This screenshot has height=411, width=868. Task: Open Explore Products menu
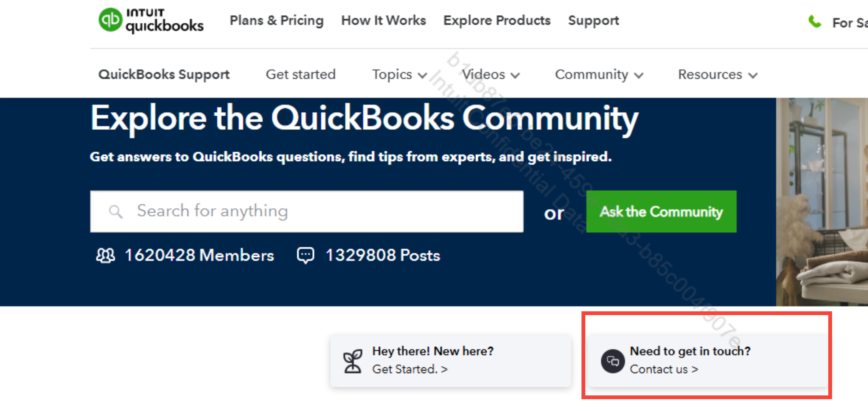[x=497, y=21]
